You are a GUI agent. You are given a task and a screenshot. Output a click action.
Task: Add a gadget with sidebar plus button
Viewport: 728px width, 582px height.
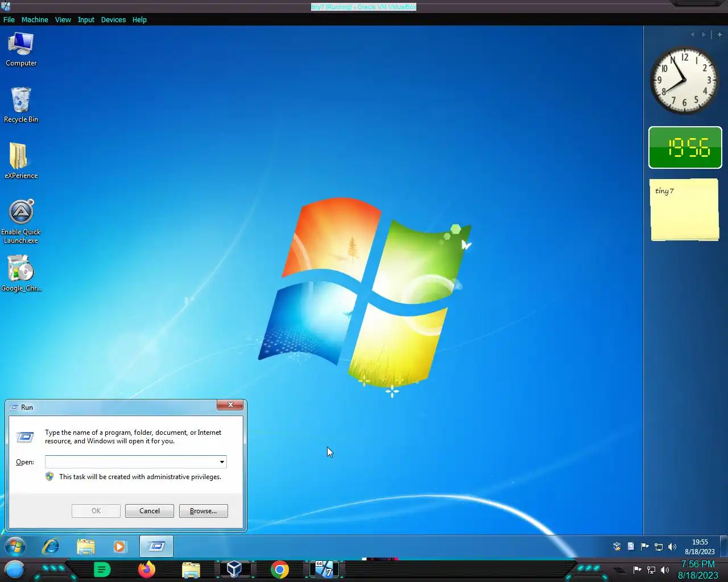(x=719, y=35)
